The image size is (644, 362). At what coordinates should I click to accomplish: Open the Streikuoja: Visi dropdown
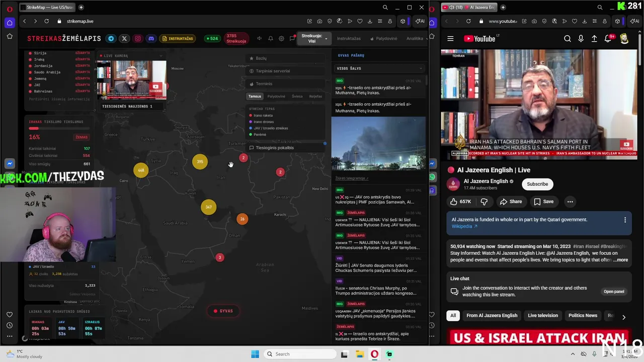[314, 39]
